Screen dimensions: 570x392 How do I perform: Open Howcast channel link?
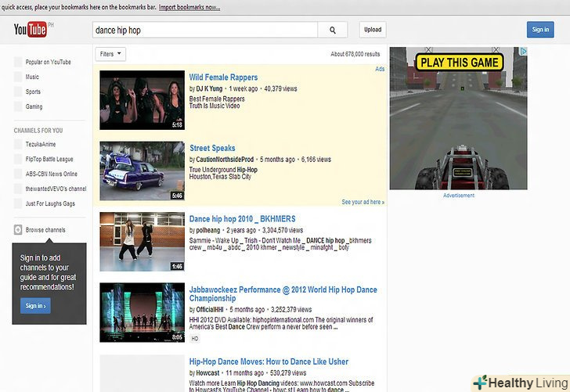tap(207, 373)
